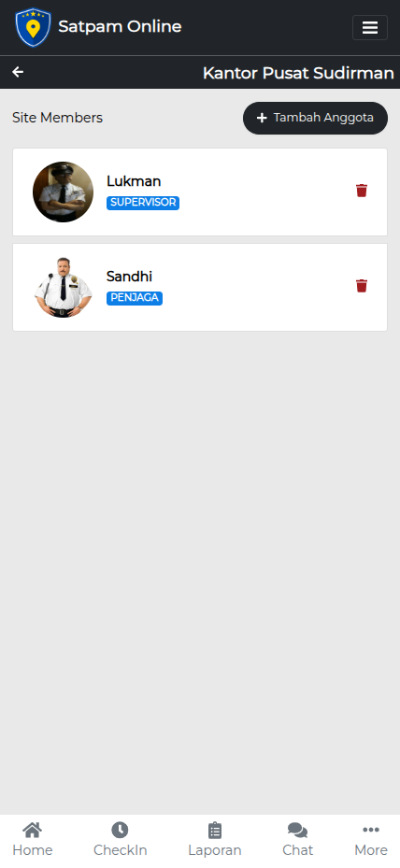Tap the More three-dots icon
This screenshot has width=400, height=868.
click(x=371, y=830)
